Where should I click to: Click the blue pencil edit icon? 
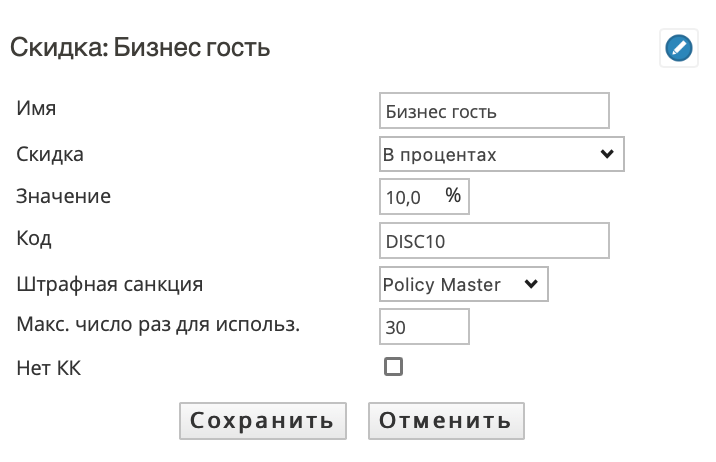click(679, 48)
